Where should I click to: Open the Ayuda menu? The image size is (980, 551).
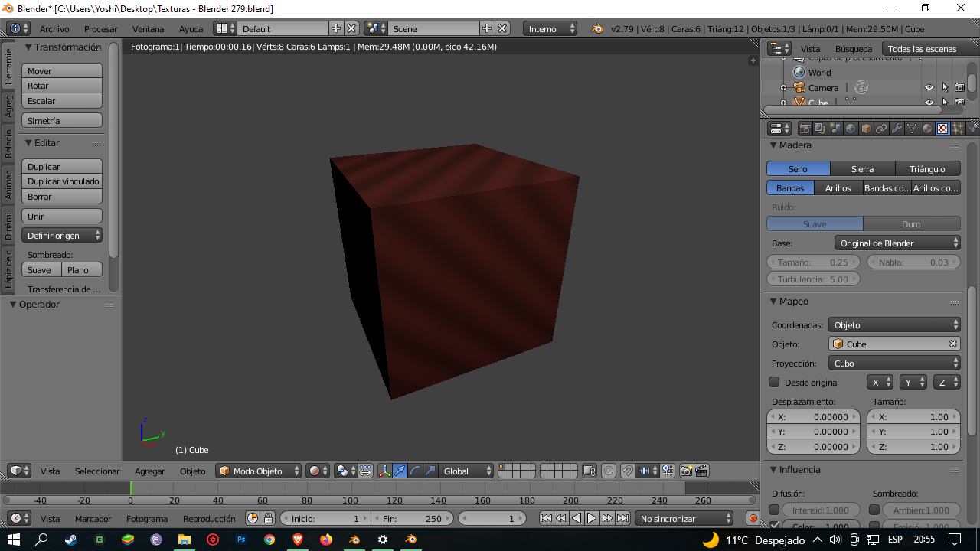(191, 29)
